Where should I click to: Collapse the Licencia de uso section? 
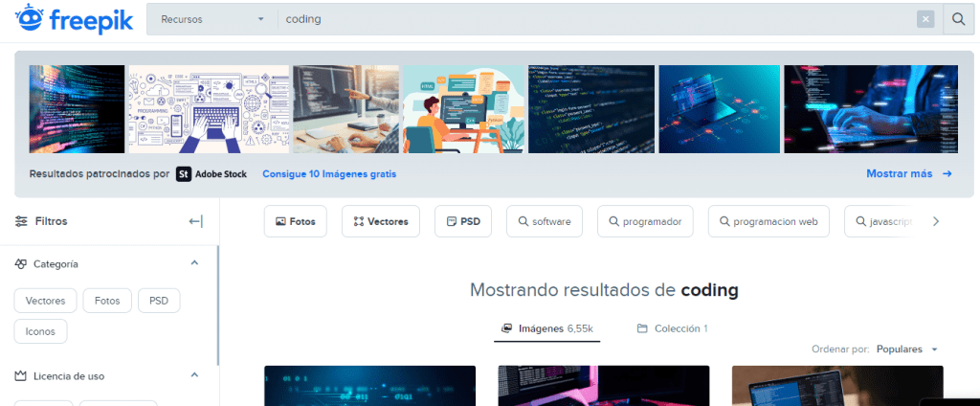coord(194,375)
